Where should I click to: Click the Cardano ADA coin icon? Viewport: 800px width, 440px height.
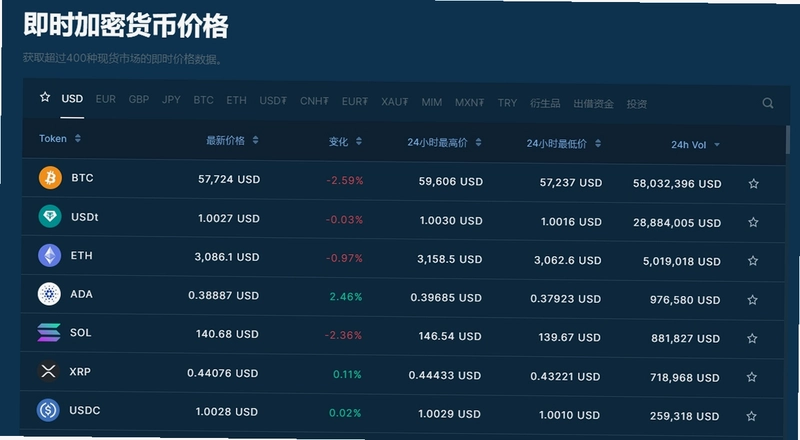49,295
